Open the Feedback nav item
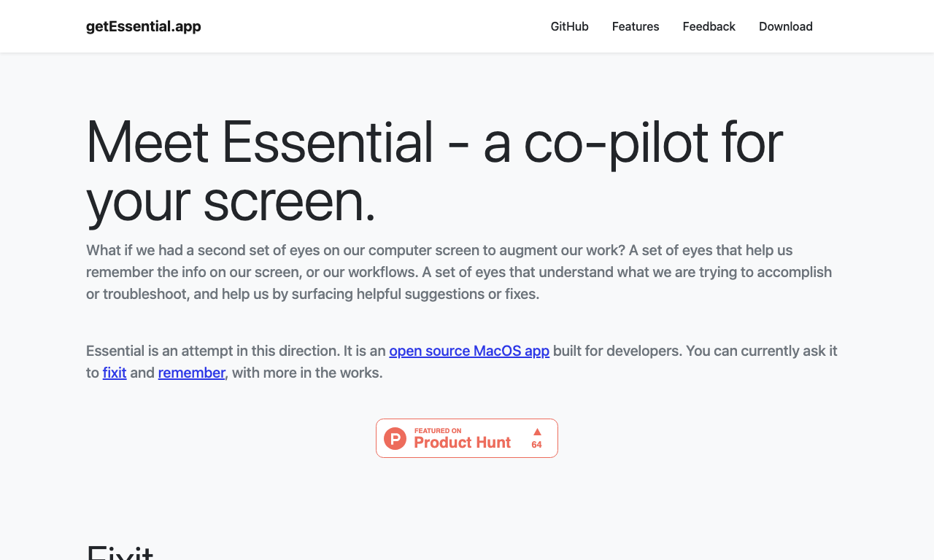The height and width of the screenshot is (560, 934). click(x=709, y=26)
